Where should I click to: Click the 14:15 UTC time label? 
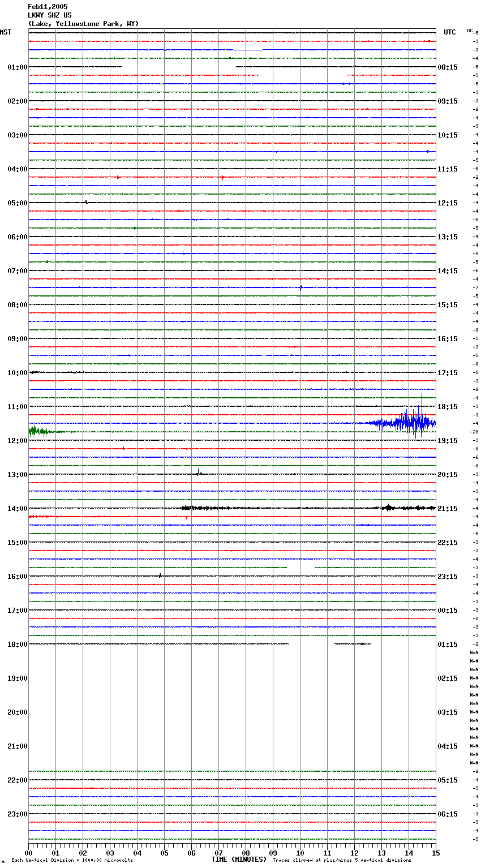tap(448, 271)
